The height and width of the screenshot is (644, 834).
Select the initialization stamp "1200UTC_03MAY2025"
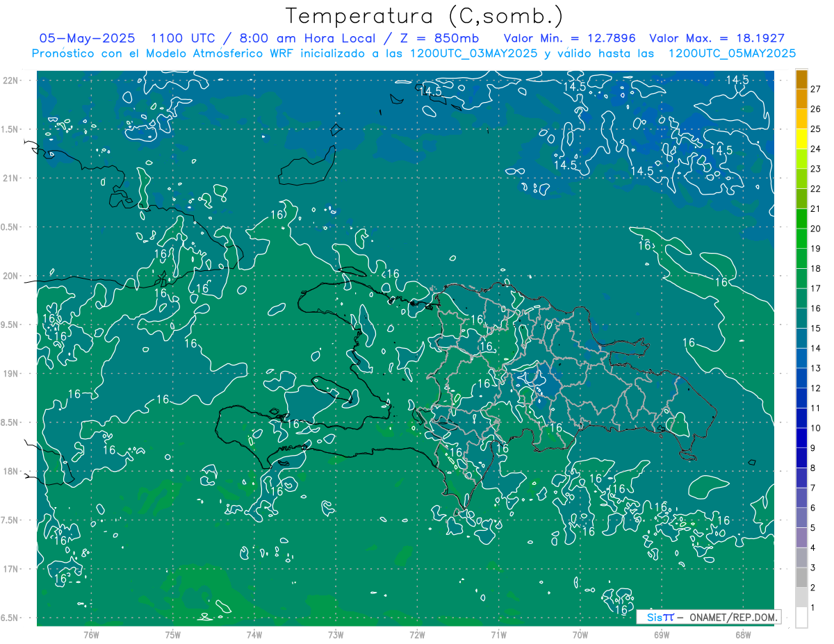tap(475, 53)
